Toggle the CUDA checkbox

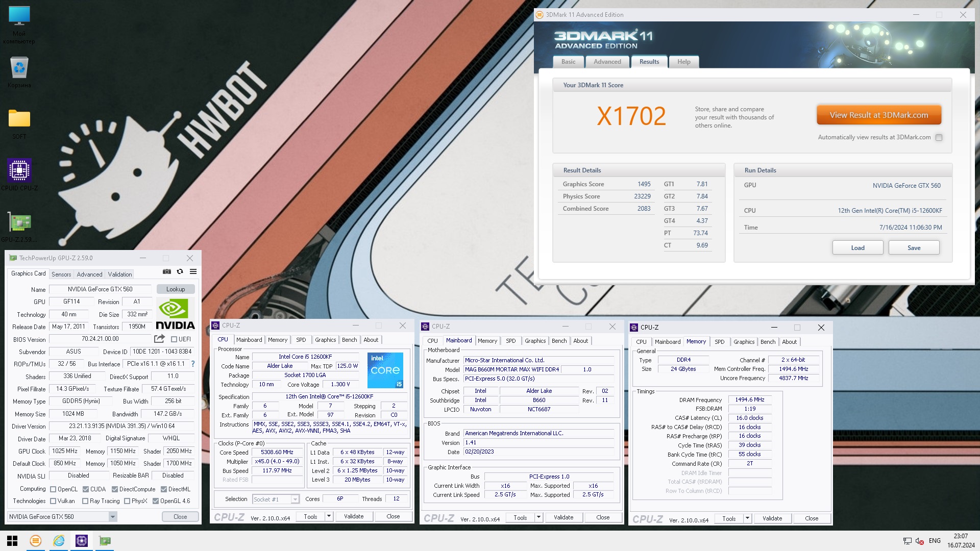coord(86,489)
